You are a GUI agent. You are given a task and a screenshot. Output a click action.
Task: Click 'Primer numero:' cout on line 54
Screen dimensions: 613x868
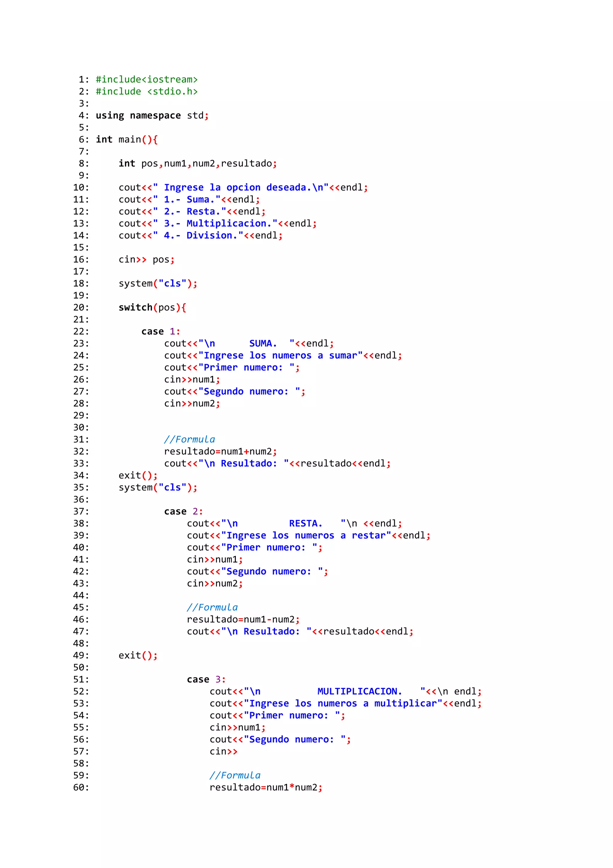[x=277, y=716]
